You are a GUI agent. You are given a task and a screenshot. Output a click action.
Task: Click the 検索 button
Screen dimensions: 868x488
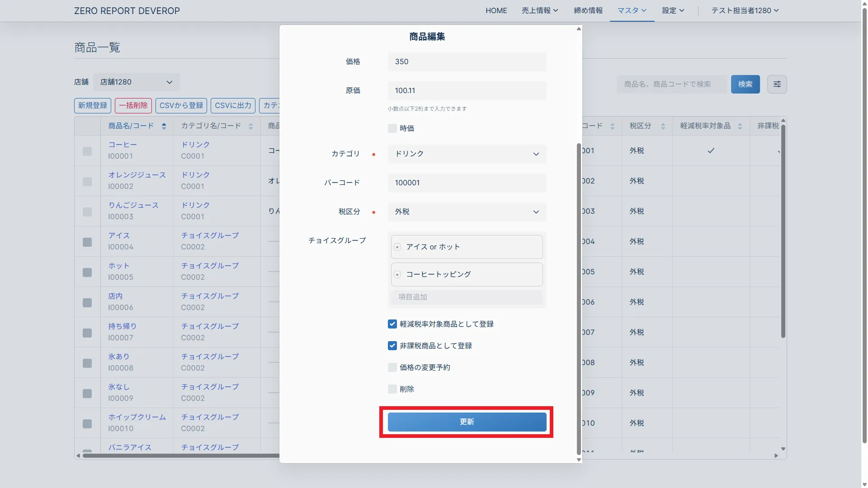pyautogui.click(x=745, y=84)
